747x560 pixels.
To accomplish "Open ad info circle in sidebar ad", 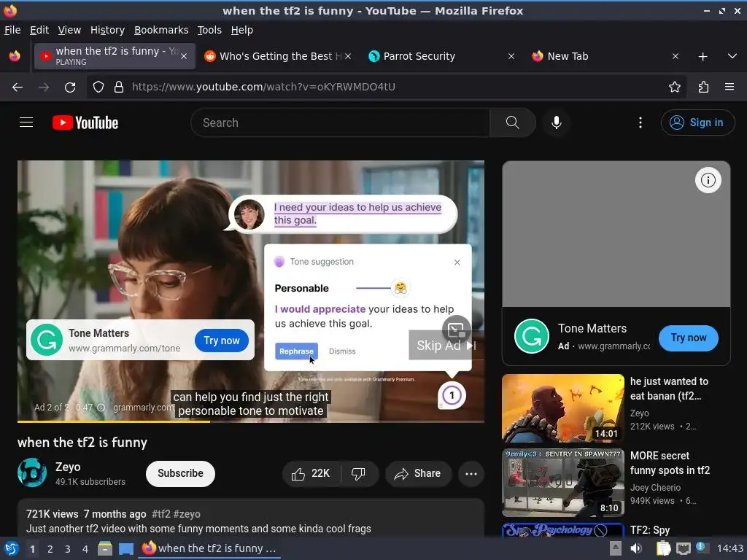I will click(708, 181).
